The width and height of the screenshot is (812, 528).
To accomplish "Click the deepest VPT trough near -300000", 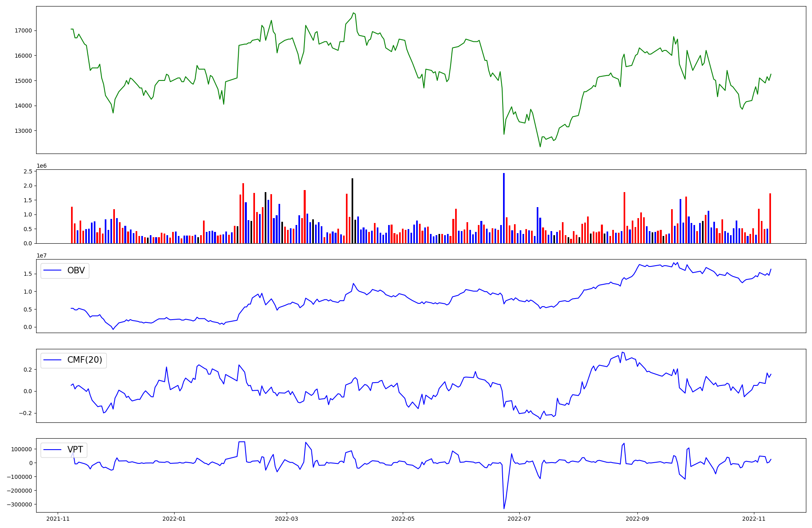I will pos(504,508).
